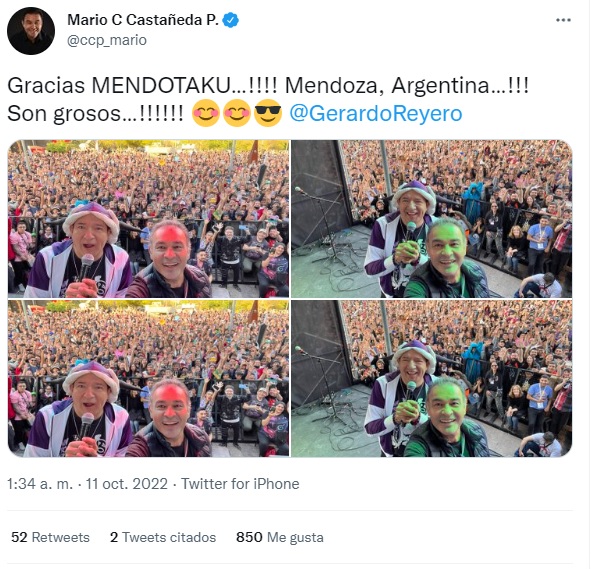View the 2 Tweets citados list
Screen dimensions: 591x569
pyautogui.click(x=163, y=537)
